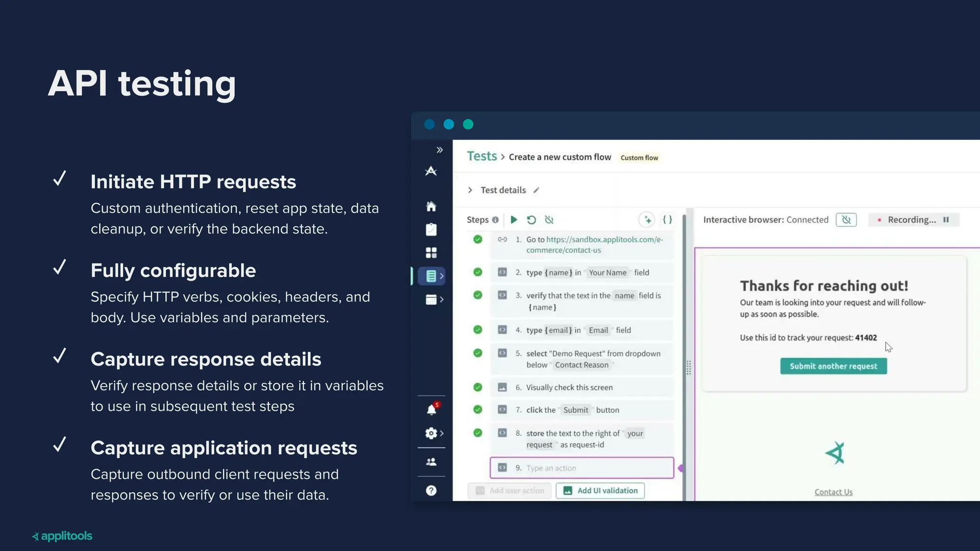Select step 5 select Demo Request from dropdown

coord(582,359)
